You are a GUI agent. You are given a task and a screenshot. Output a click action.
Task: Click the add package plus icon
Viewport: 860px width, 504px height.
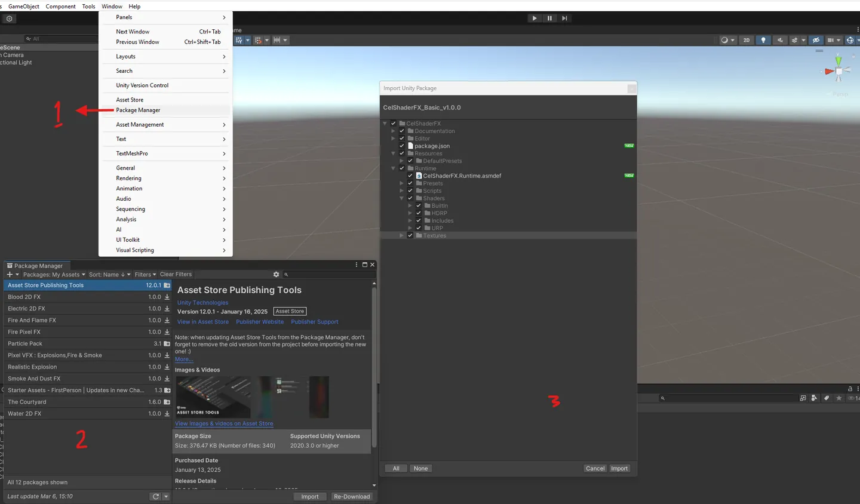click(x=10, y=275)
